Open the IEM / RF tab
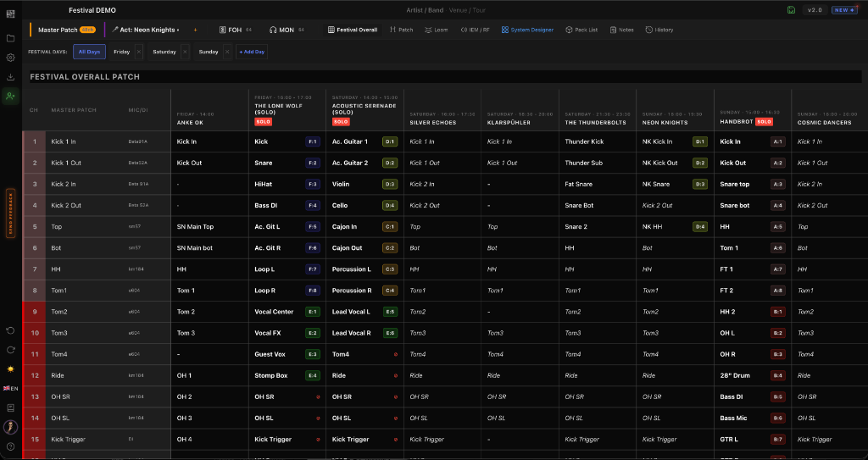The height and width of the screenshot is (460, 868). [x=475, y=30]
